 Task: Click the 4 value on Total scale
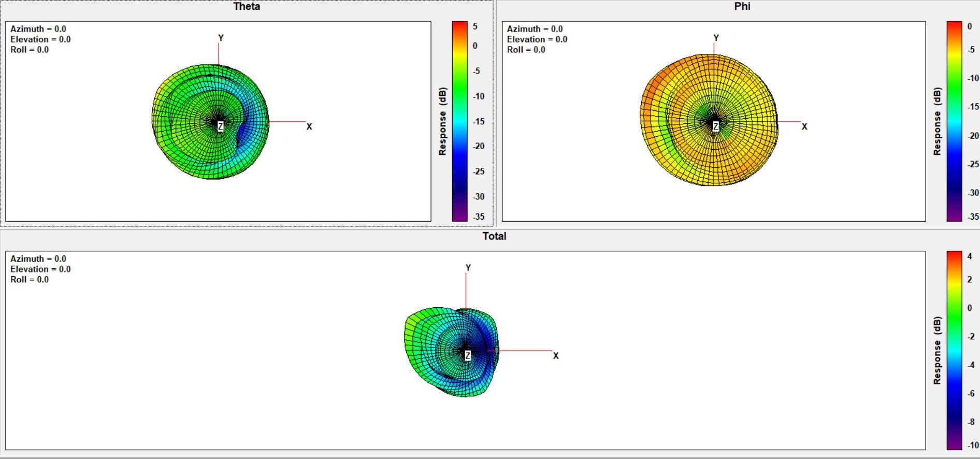(x=970, y=256)
